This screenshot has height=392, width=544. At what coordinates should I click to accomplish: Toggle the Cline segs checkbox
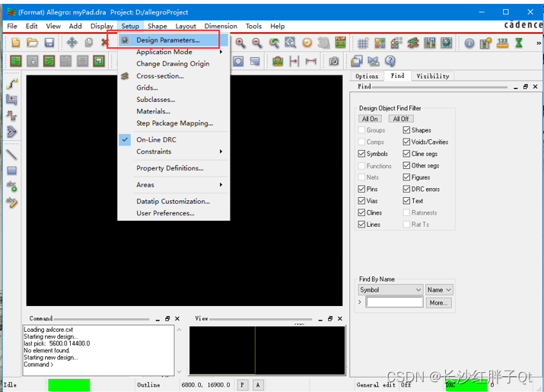click(406, 154)
